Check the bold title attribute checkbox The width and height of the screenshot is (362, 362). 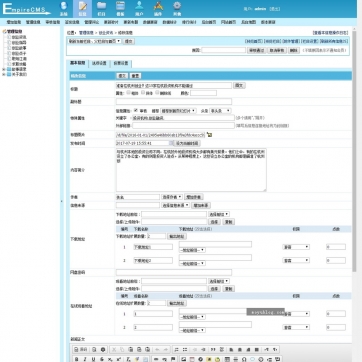coord(129,93)
